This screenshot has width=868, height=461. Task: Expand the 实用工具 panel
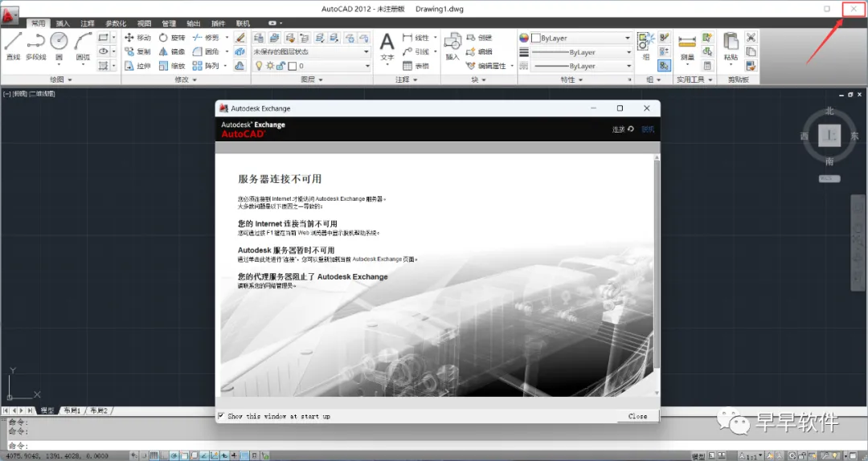tap(694, 80)
